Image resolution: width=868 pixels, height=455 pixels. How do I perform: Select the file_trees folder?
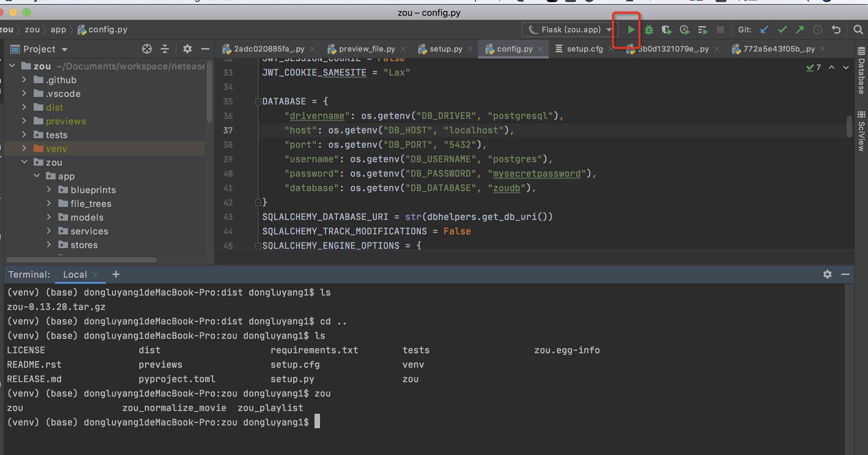(91, 203)
